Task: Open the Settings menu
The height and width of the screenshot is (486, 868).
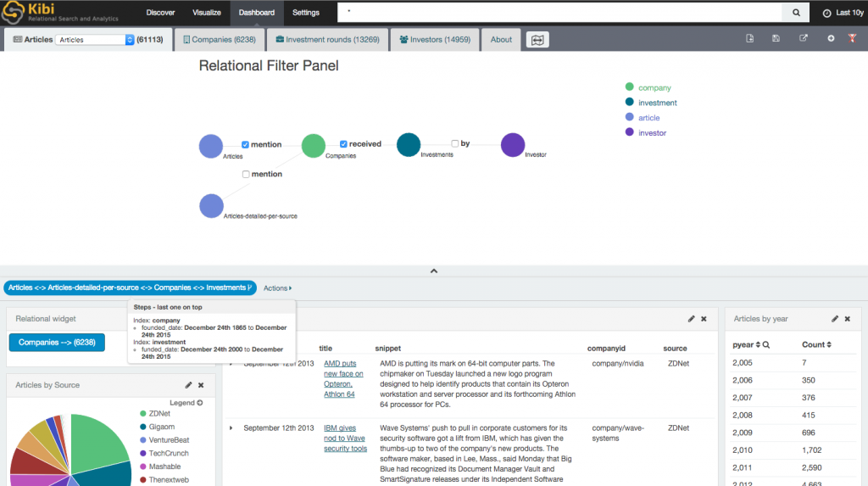Action: click(x=305, y=12)
